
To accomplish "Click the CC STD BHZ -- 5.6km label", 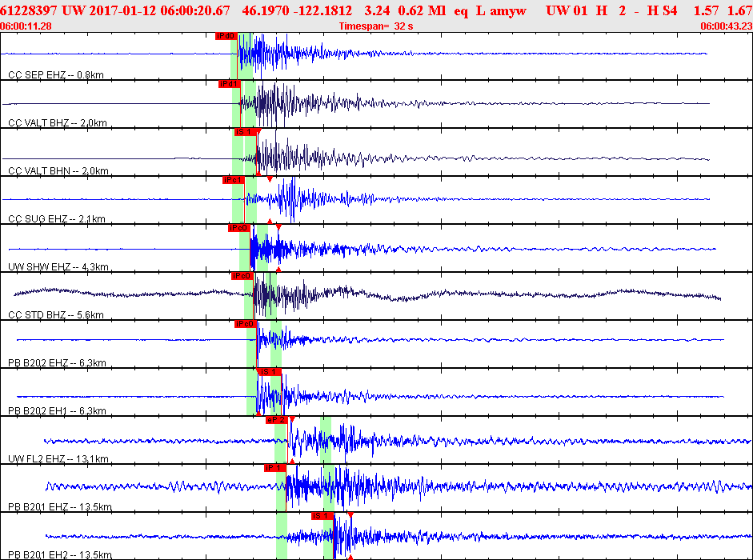I will tap(56, 315).
